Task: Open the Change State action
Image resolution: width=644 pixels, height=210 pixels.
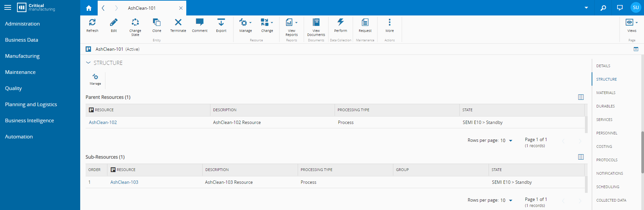Action: click(x=135, y=23)
